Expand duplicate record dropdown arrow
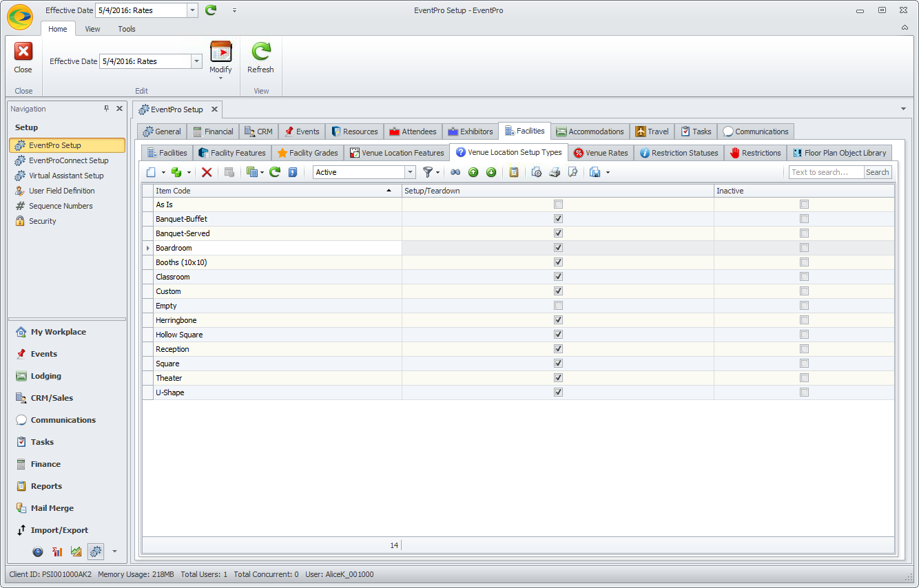Image resolution: width=919 pixels, height=588 pixels. [189, 173]
